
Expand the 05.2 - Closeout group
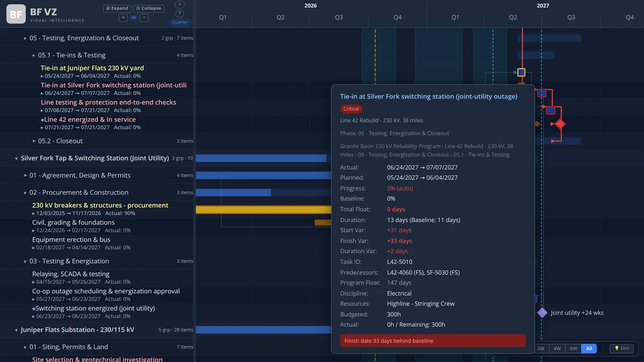click(x=33, y=142)
